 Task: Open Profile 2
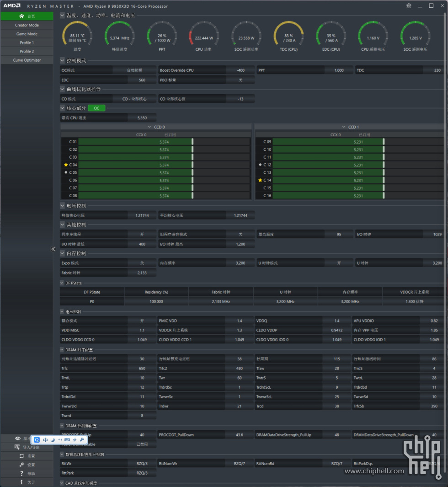point(27,51)
